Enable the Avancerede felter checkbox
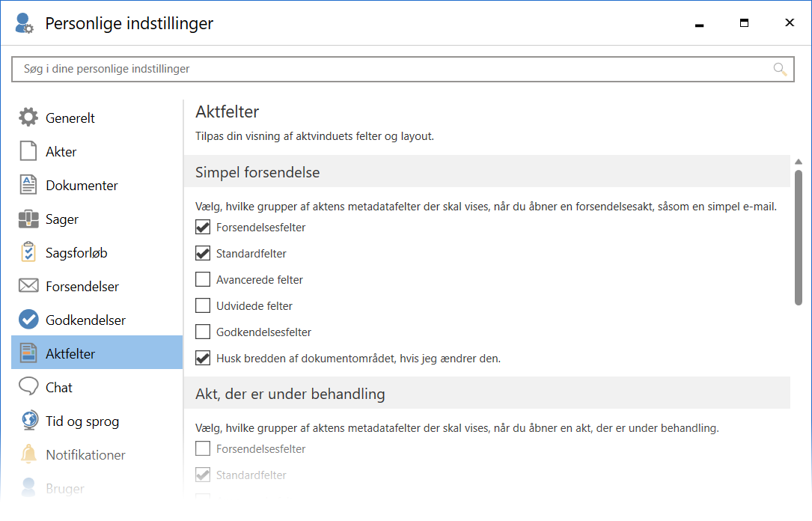This screenshot has width=812, height=521. point(203,280)
